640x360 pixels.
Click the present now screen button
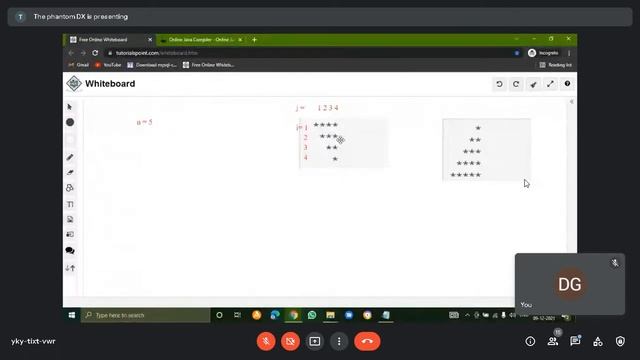(315, 341)
